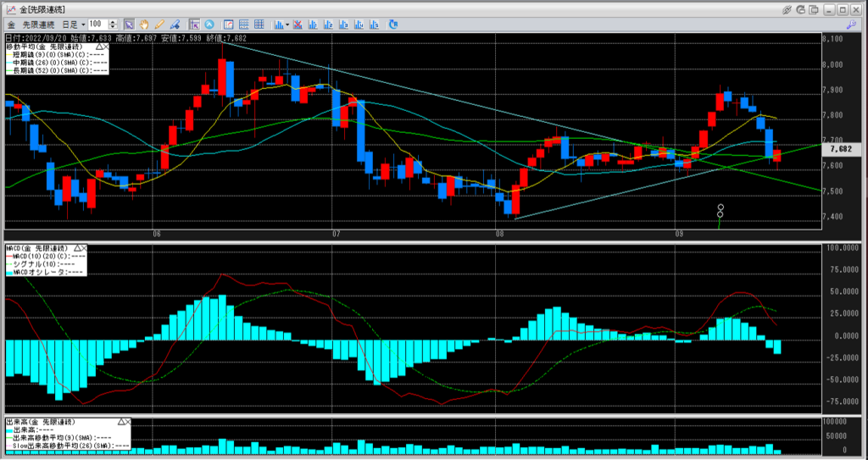Click the bar count field showing 100

98,25
